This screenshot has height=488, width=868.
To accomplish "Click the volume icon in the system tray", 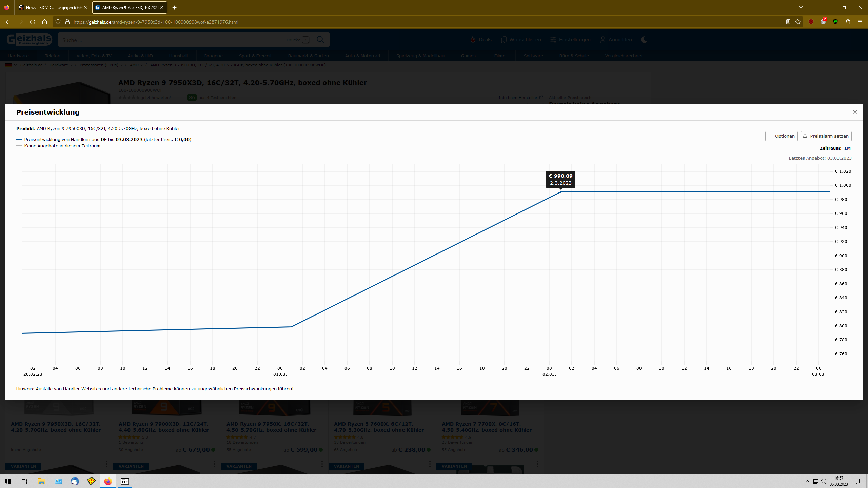I will (824, 481).
